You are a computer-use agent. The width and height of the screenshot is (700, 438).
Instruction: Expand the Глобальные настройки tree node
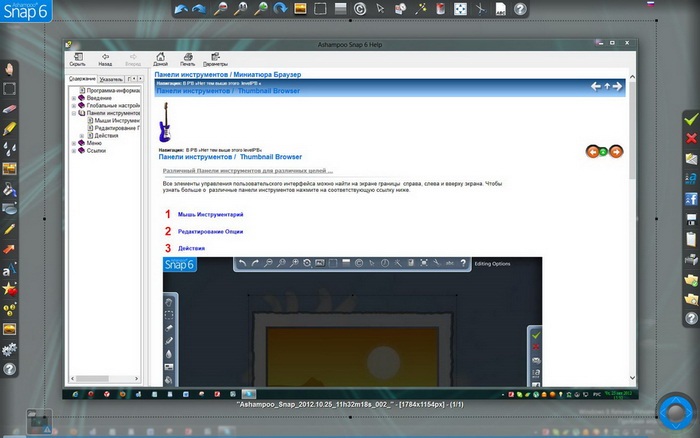[x=74, y=105]
